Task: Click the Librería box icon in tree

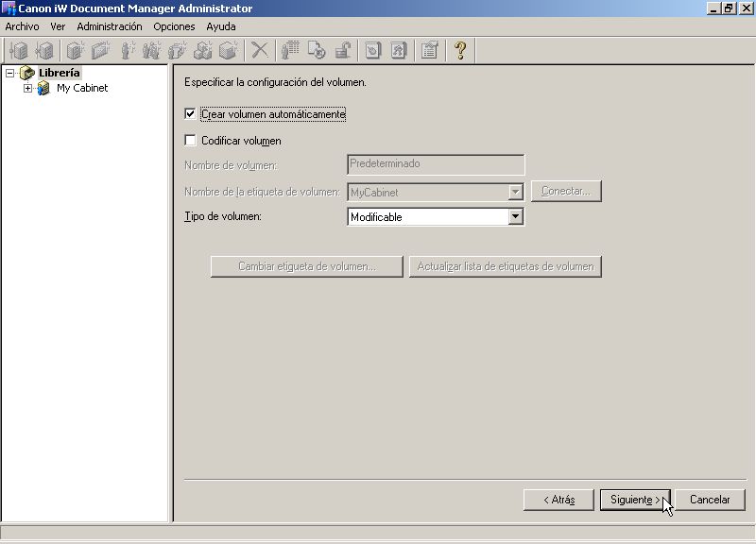Action: [x=27, y=73]
